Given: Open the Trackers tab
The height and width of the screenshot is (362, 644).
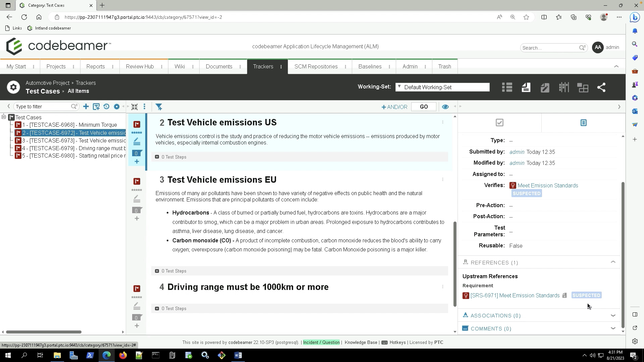Looking at the screenshot, I should pos(263,66).
